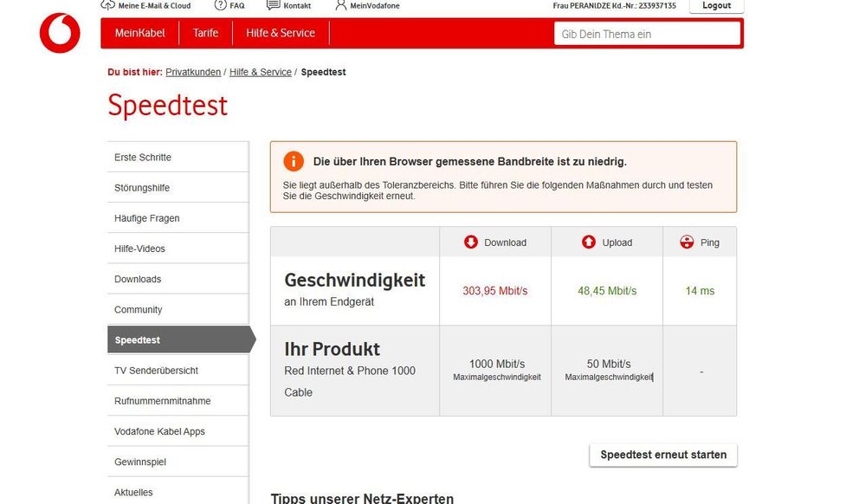Click the MeinVodafone person icon

tap(341, 5)
